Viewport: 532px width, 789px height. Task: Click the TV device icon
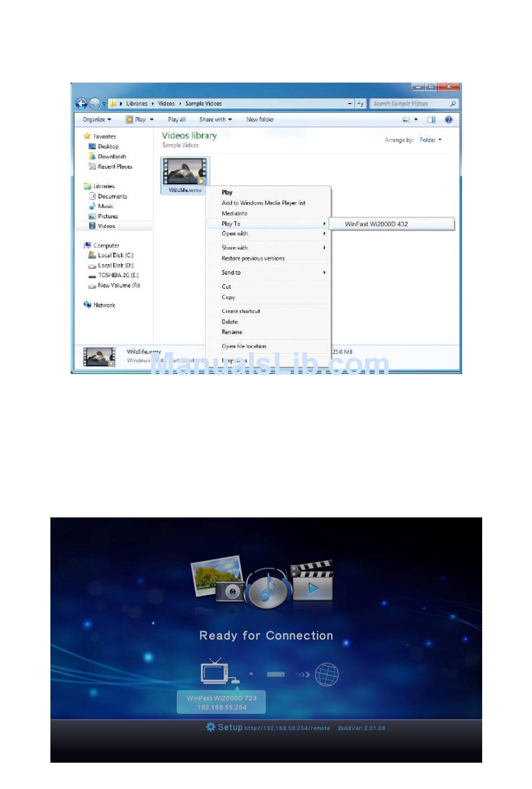[215, 671]
